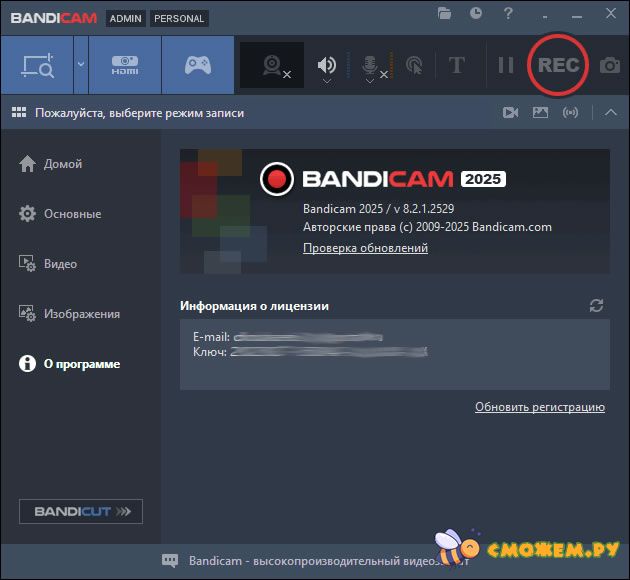630x580 pixels.
Task: Switch to HDMI device recording mode
Action: (x=125, y=65)
